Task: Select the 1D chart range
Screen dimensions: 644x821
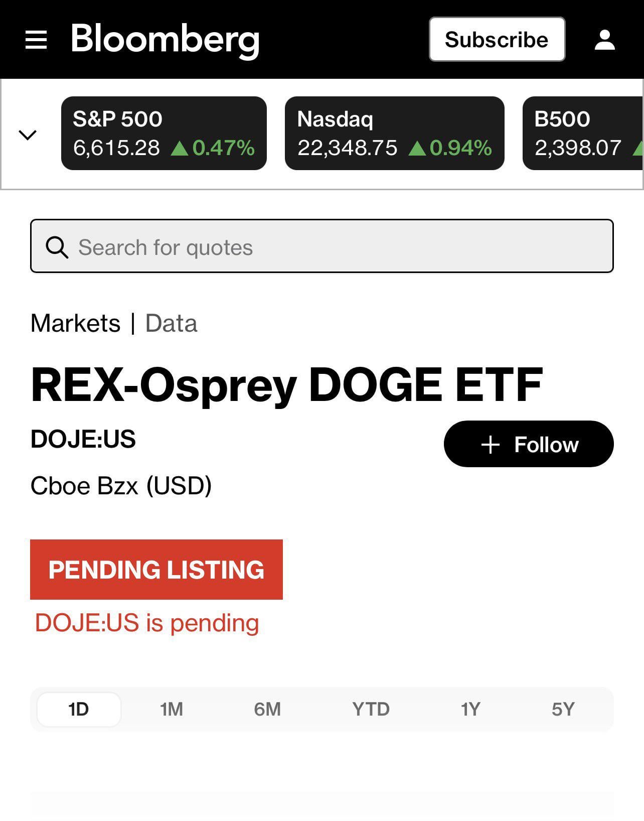Action: click(x=79, y=709)
